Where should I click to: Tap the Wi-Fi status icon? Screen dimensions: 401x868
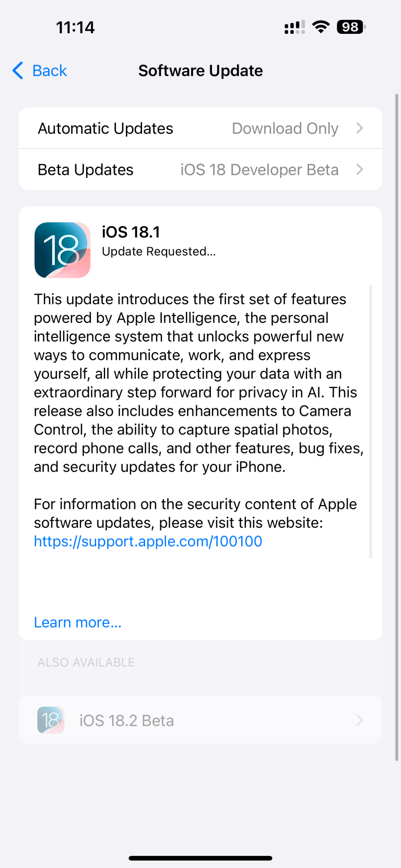point(321,27)
